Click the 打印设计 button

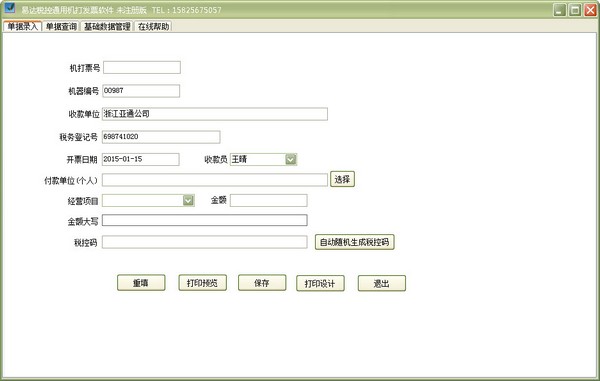[320, 283]
